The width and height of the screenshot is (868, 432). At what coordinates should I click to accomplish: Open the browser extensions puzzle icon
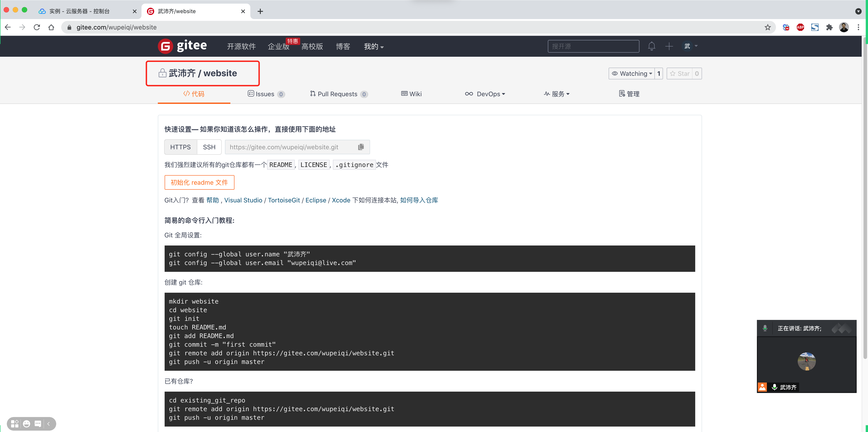[829, 27]
